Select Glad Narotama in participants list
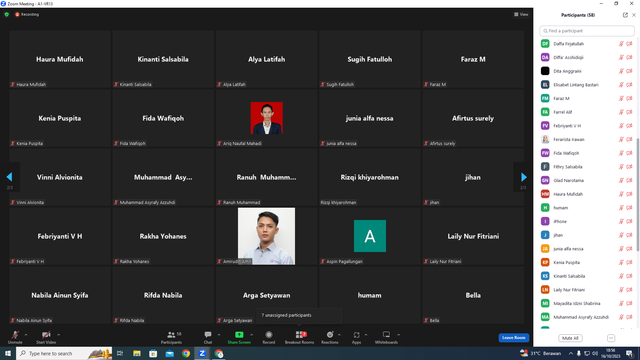This screenshot has height=360, width=640. coord(587,180)
